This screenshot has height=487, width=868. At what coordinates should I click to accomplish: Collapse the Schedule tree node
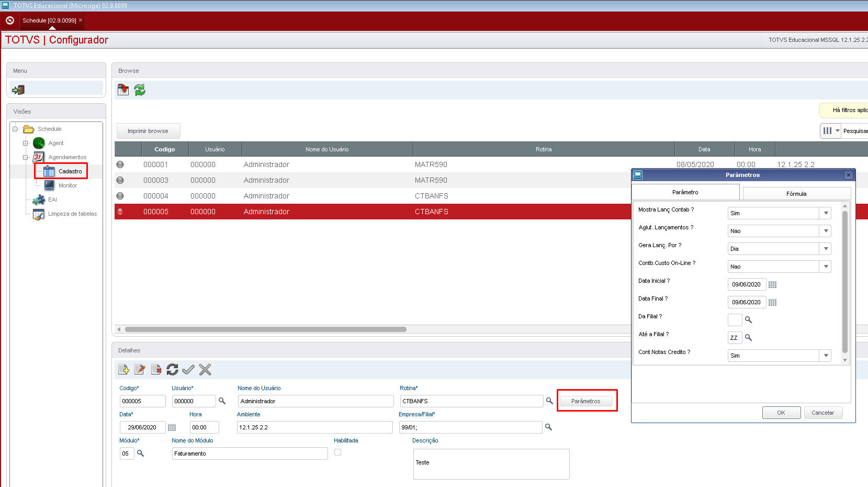point(15,129)
